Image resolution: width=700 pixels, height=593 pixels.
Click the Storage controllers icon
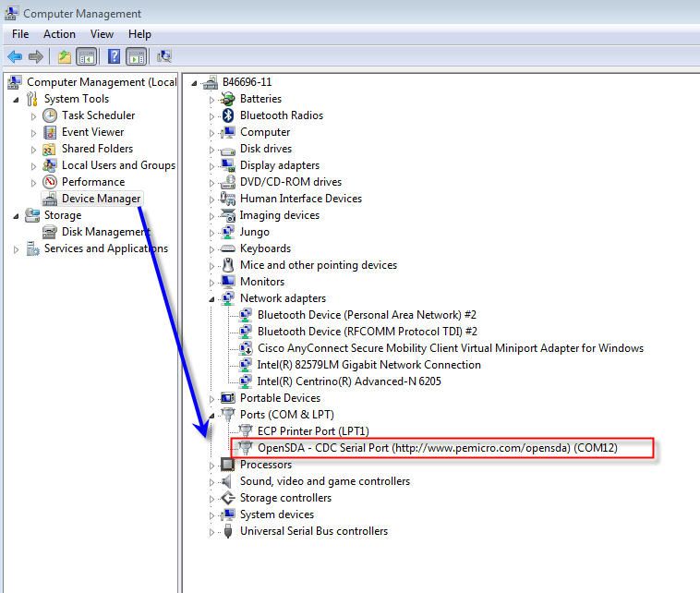point(228,498)
